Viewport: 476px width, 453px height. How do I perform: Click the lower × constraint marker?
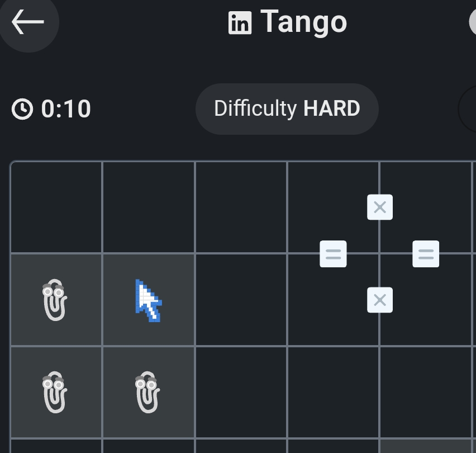(380, 300)
